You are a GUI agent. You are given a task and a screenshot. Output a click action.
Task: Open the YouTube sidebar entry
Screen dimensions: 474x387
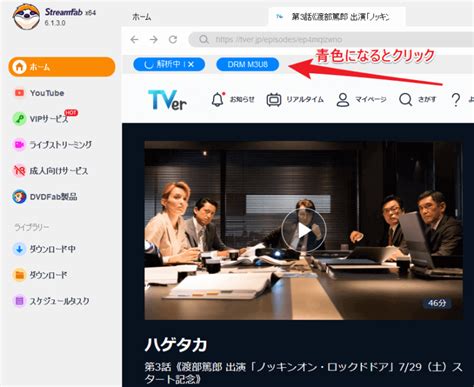(x=47, y=93)
